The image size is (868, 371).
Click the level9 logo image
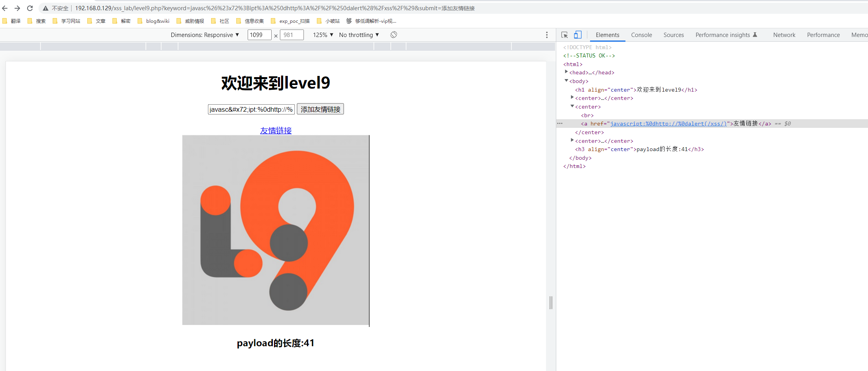(276, 230)
